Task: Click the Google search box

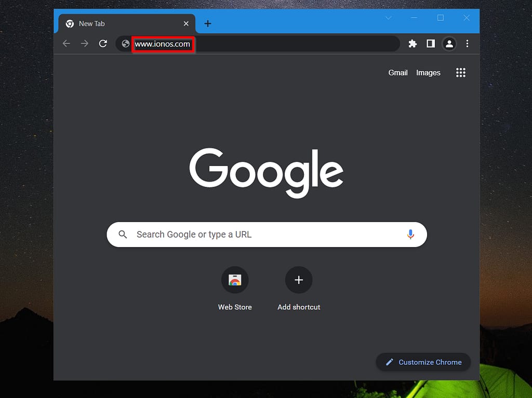Action: (x=267, y=234)
